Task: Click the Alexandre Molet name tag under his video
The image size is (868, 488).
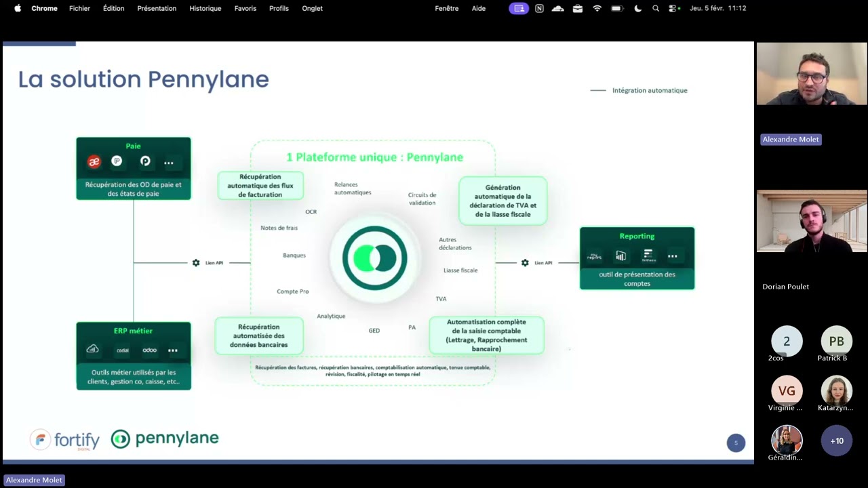Action: point(791,139)
